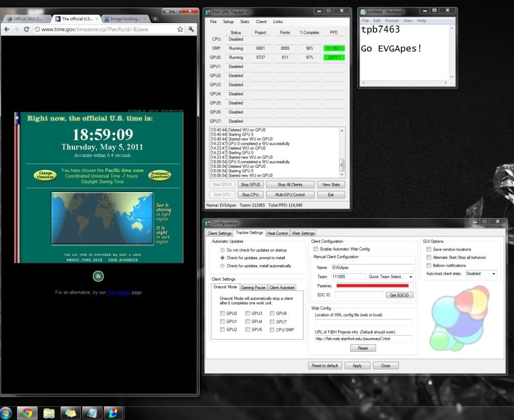Reload the time.gov page
514x420 pixels.
pyautogui.click(x=27, y=30)
